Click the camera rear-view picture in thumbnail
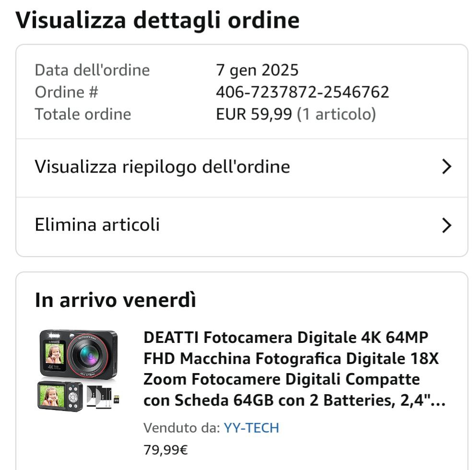 60,396
